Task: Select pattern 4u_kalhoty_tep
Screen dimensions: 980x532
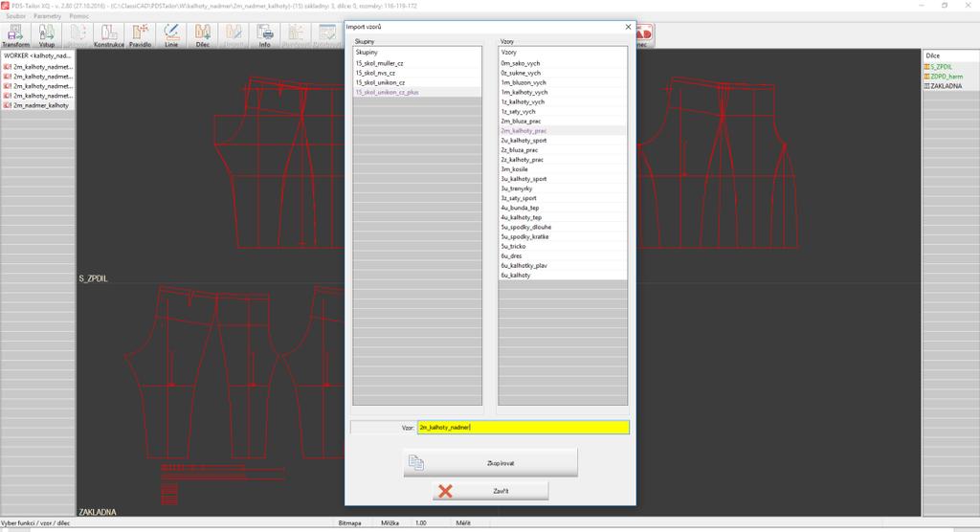Action: click(x=563, y=217)
